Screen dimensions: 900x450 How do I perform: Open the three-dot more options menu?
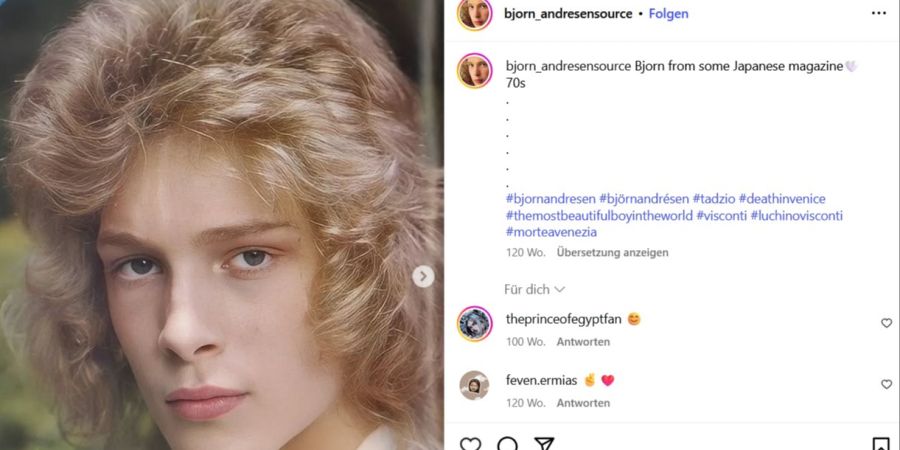879,13
